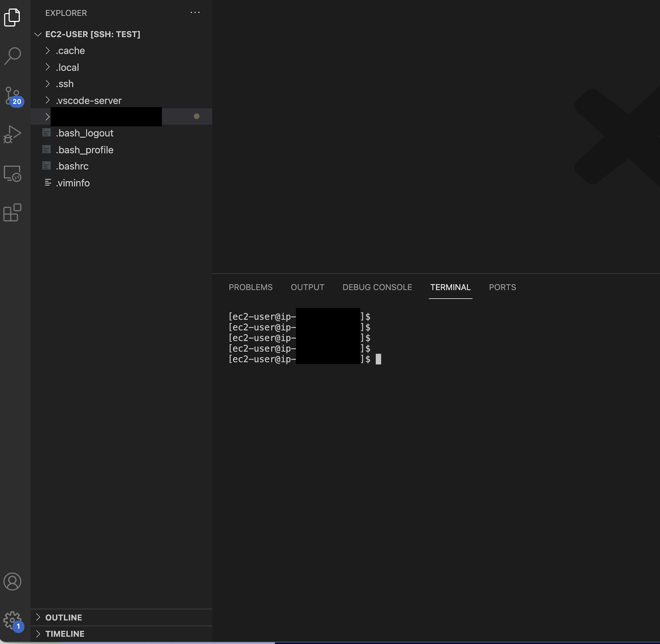Expand the Timeline section

pos(121,634)
